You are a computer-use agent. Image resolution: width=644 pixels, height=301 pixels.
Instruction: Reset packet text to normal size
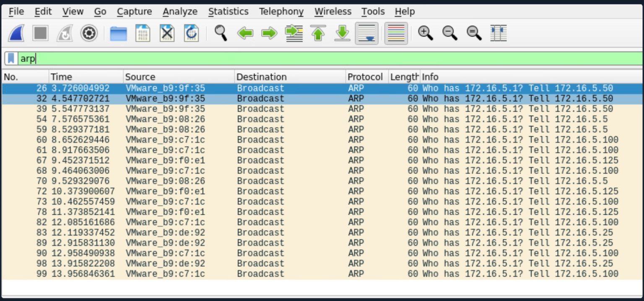coord(474,33)
